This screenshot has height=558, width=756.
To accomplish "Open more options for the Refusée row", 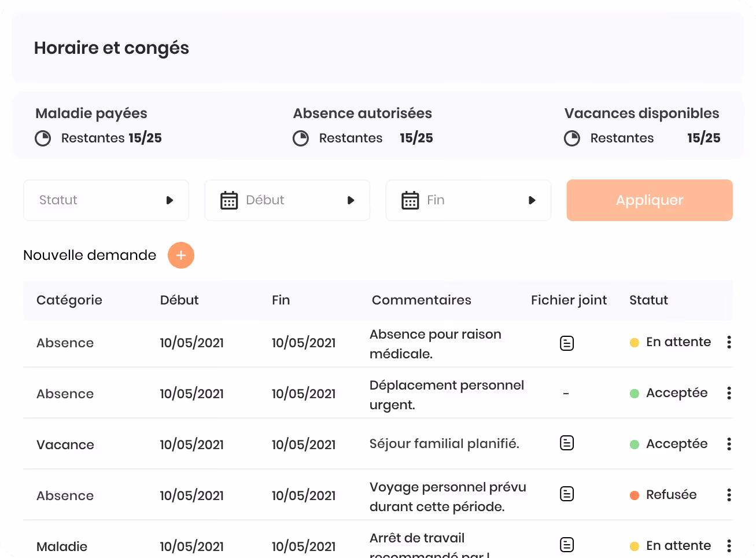I will (729, 495).
